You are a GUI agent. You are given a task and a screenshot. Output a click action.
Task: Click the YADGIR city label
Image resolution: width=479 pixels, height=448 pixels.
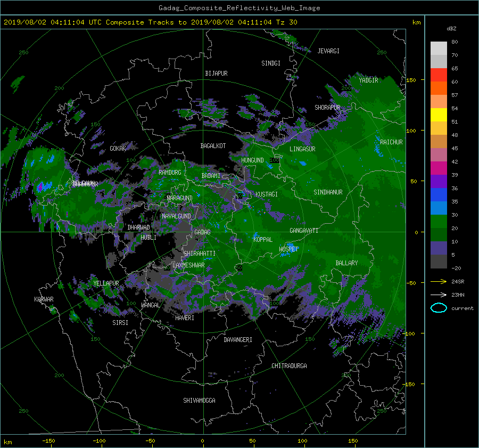pos(368,80)
